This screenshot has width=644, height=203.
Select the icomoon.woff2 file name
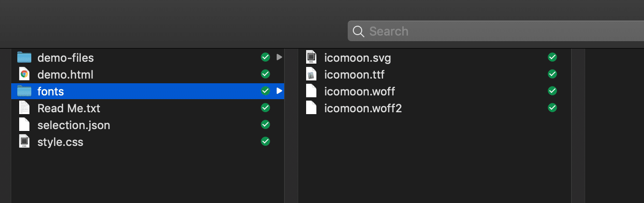363,109
